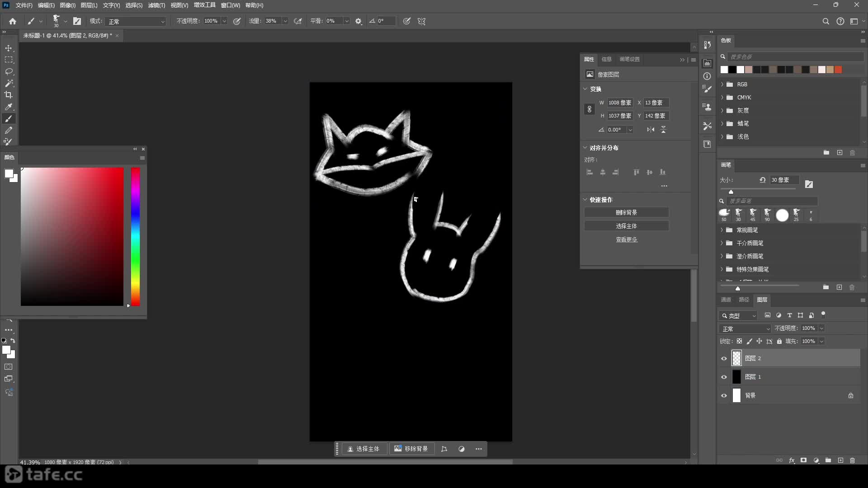Open the brush 模式 blending dropdown
868x488 pixels.
(136, 21)
